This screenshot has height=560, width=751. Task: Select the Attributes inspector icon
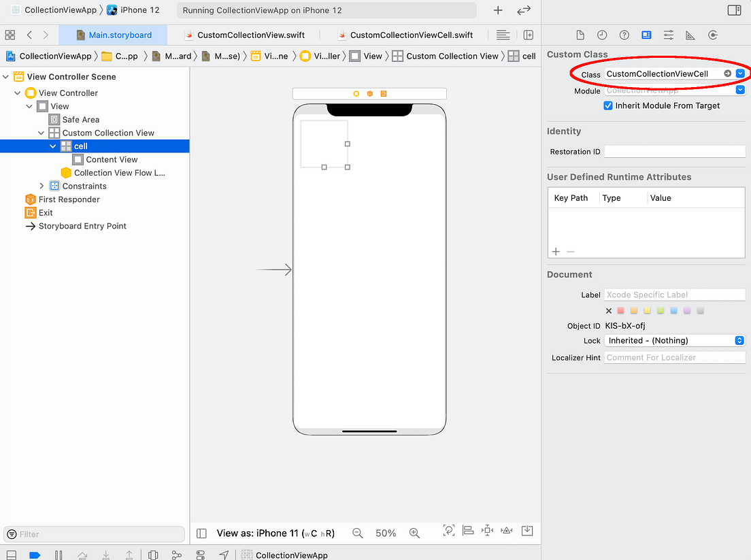pyautogui.click(x=668, y=35)
